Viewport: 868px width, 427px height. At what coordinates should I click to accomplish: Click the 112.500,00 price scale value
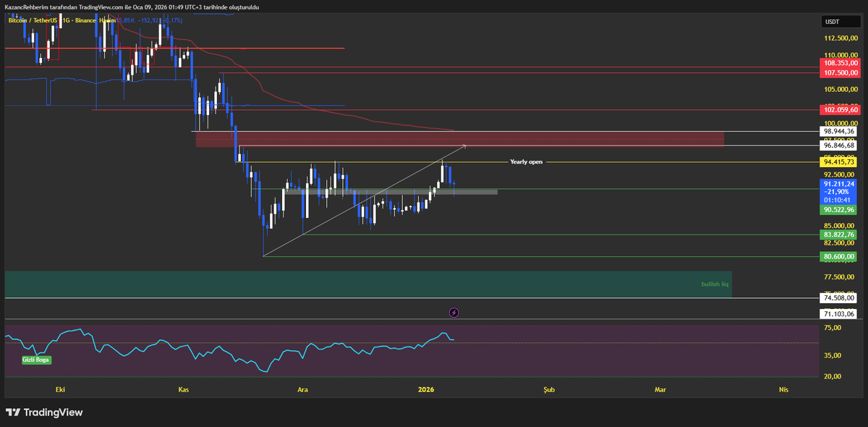(840, 40)
